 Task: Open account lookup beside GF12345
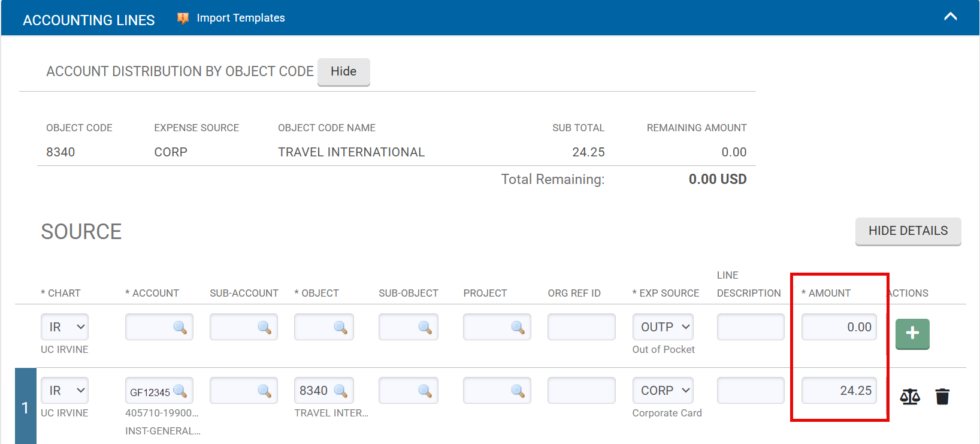pyautogui.click(x=180, y=391)
